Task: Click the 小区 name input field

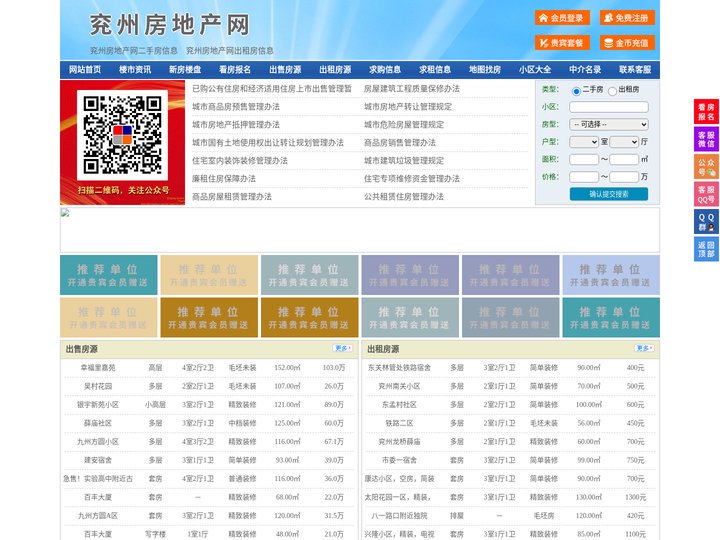Action: click(609, 107)
